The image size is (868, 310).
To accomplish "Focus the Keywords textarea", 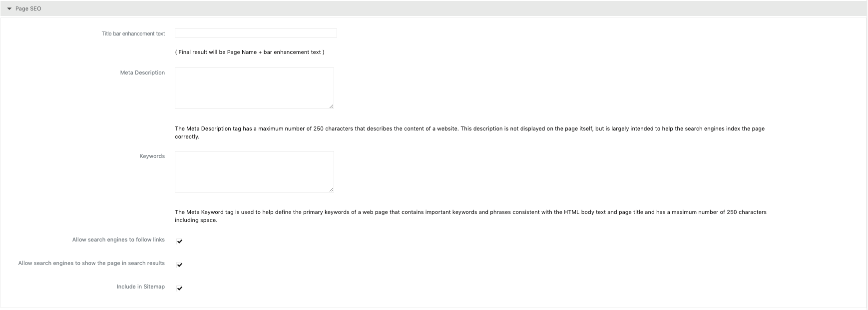I will (254, 171).
